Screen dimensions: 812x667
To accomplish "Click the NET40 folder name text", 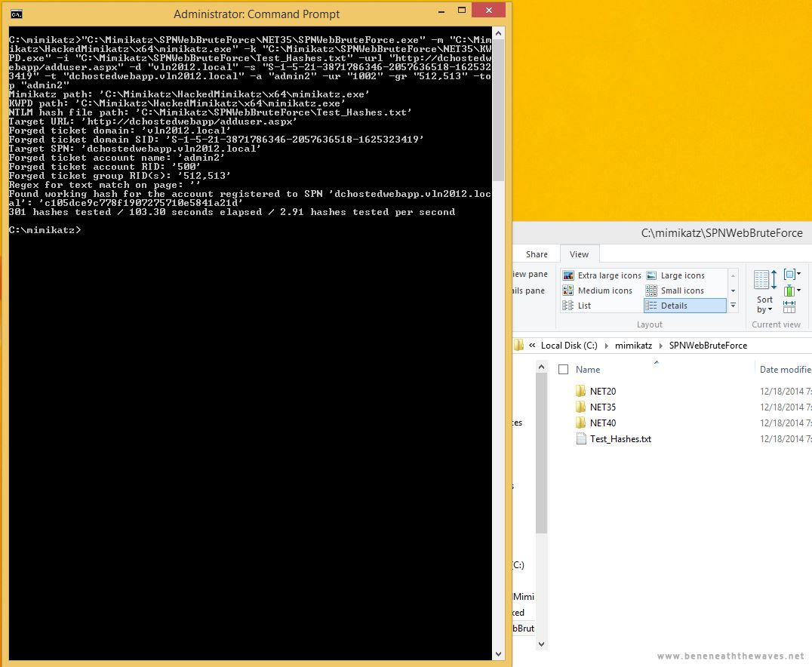I will [603, 423].
